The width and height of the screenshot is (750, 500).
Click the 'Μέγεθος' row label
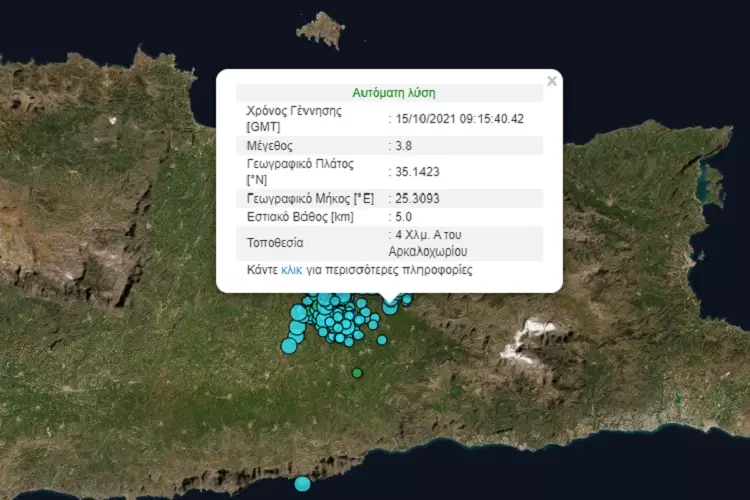271,145
